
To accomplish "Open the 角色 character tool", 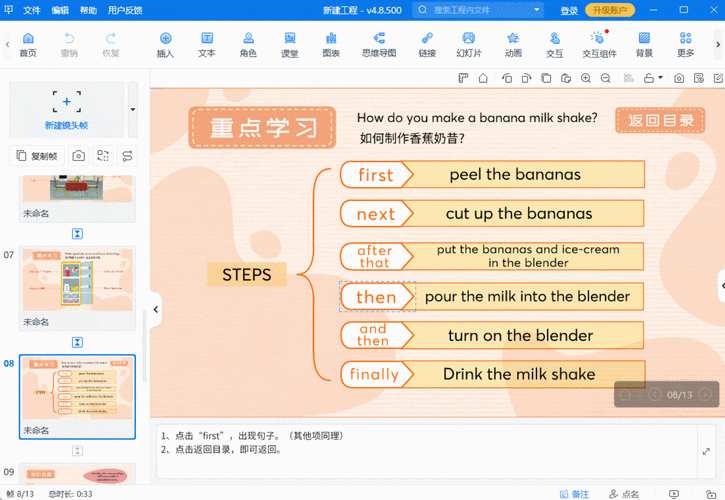I will [248, 44].
